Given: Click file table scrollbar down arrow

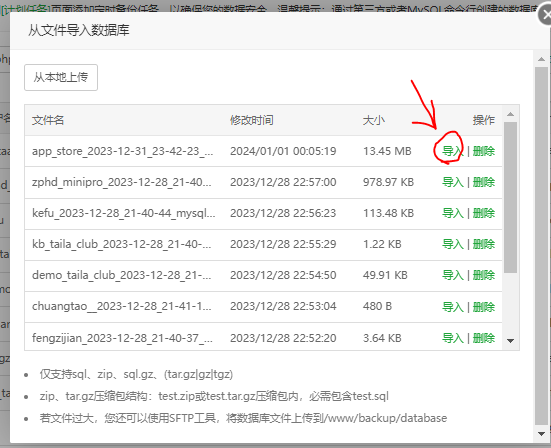Looking at the screenshot, I should 511,340.
